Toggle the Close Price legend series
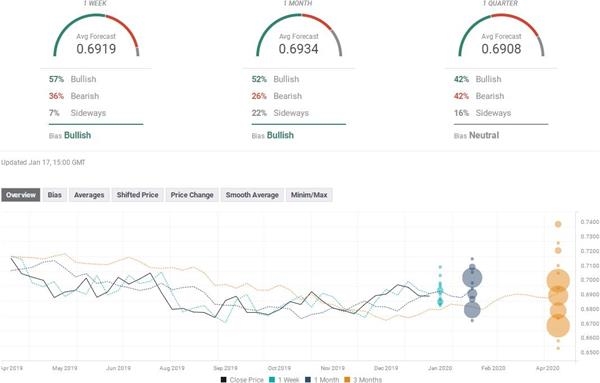This screenshot has width=600, height=383. click(242, 380)
